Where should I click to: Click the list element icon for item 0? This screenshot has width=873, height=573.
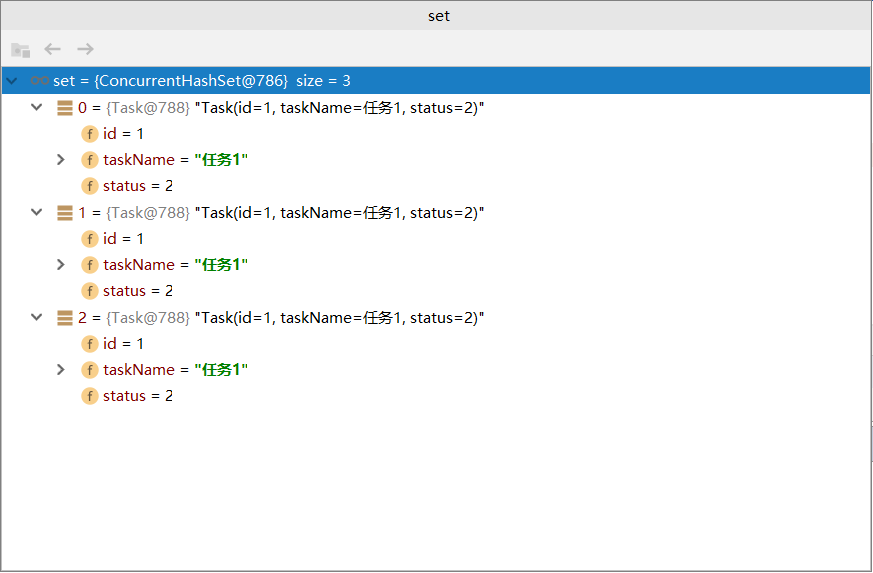pos(65,107)
